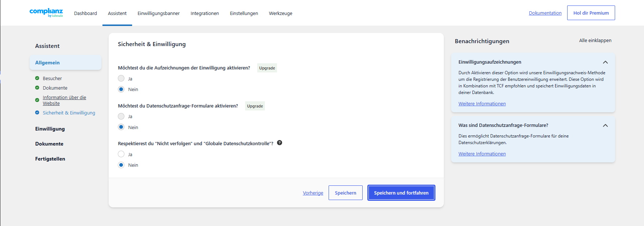Click blue status icon beside Sicherheit & Einwilligung
Screen dimensions: 644x226
(37, 113)
